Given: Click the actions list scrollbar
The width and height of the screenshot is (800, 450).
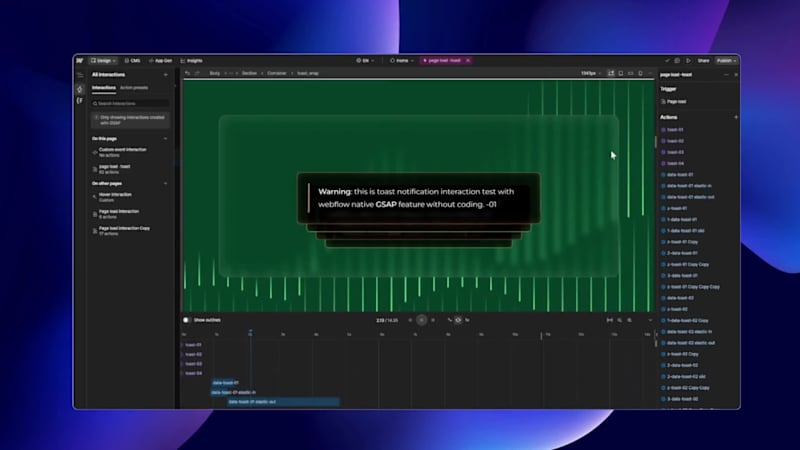Looking at the screenshot, I should pyautogui.click(x=656, y=142).
